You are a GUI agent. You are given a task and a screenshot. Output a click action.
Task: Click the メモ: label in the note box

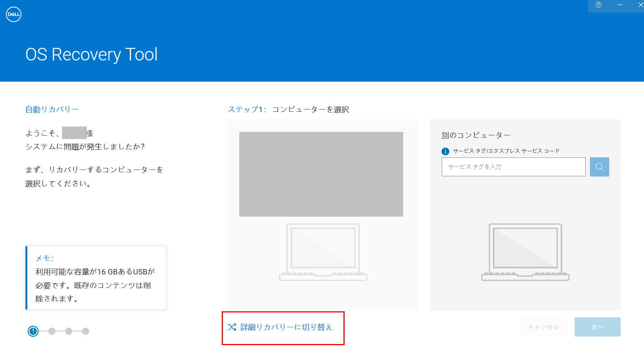tap(45, 258)
